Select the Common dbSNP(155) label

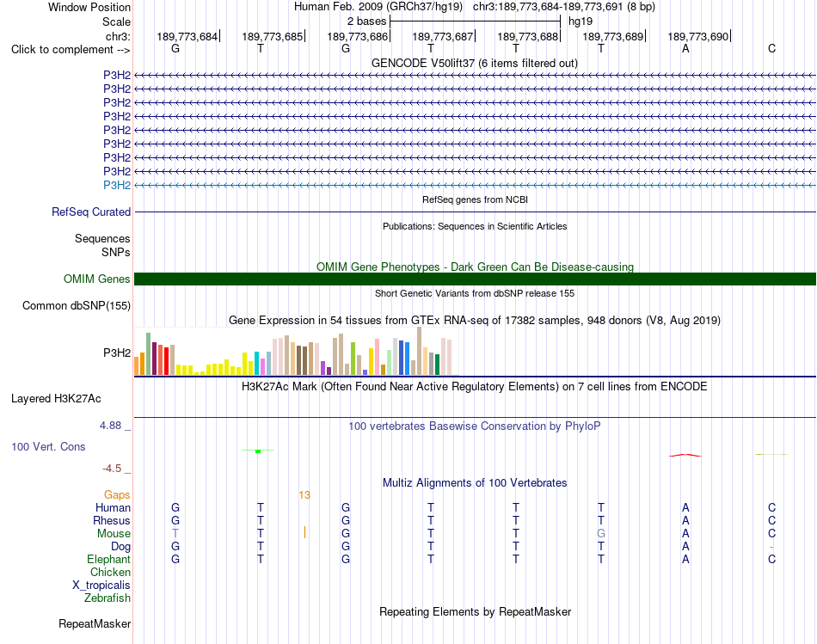coord(77,306)
